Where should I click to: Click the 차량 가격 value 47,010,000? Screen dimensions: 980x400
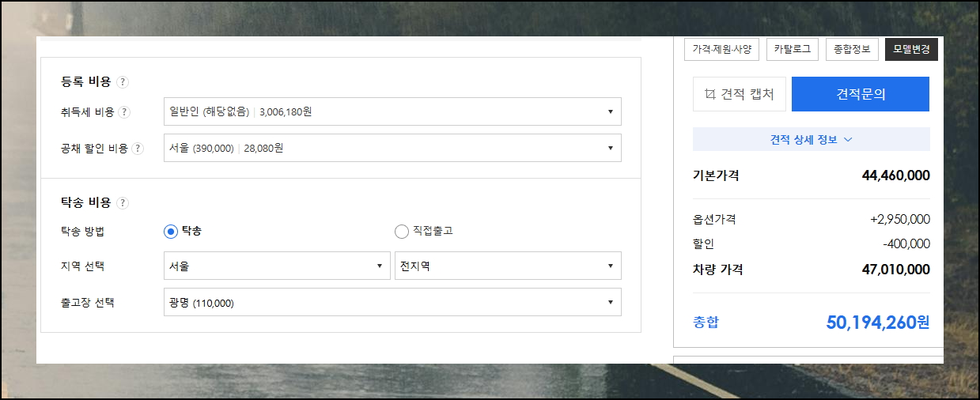(x=896, y=270)
